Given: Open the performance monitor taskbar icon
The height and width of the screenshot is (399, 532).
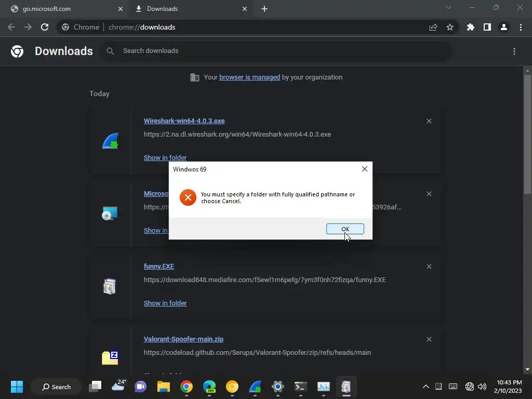Looking at the screenshot, I should 323,387.
